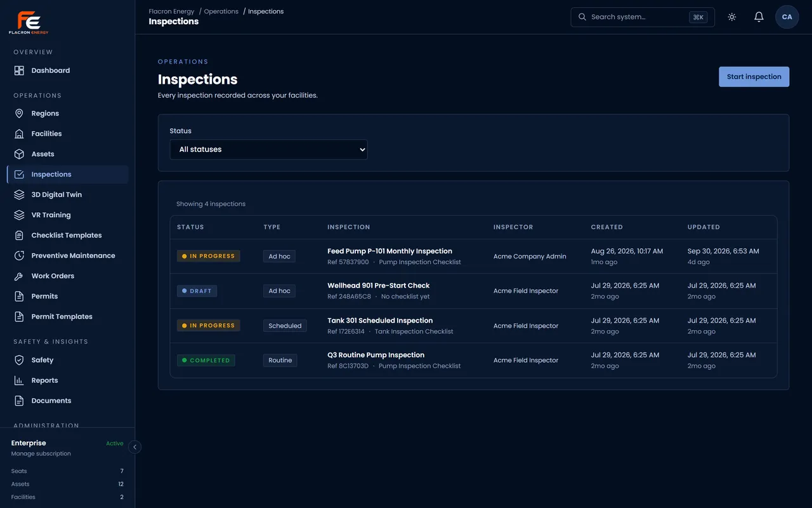Open Tank 301 Scheduled Inspection

(x=380, y=321)
